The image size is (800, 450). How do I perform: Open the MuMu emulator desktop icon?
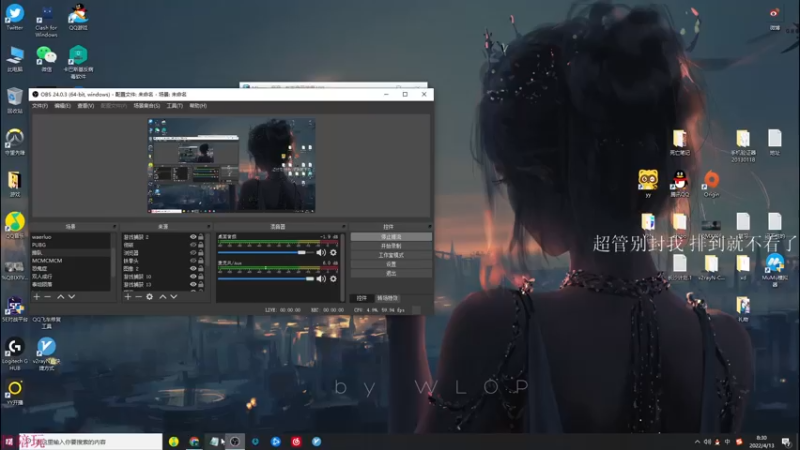774,270
